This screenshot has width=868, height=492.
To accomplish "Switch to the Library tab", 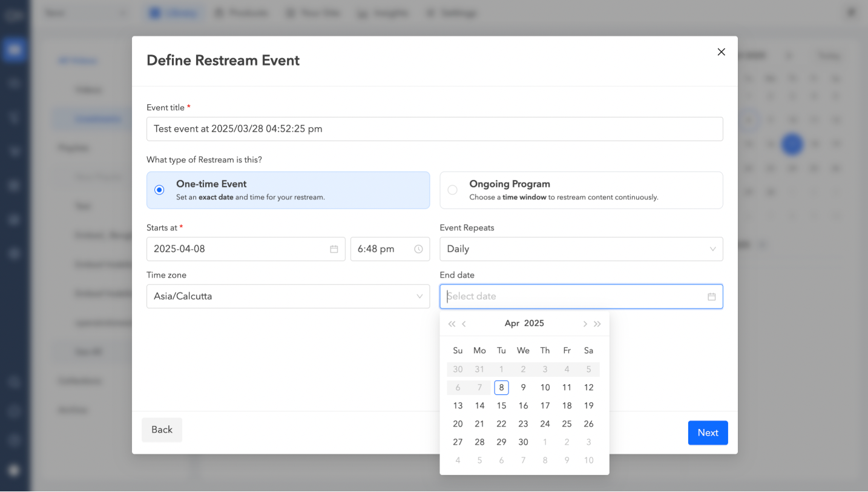I will [x=173, y=12].
